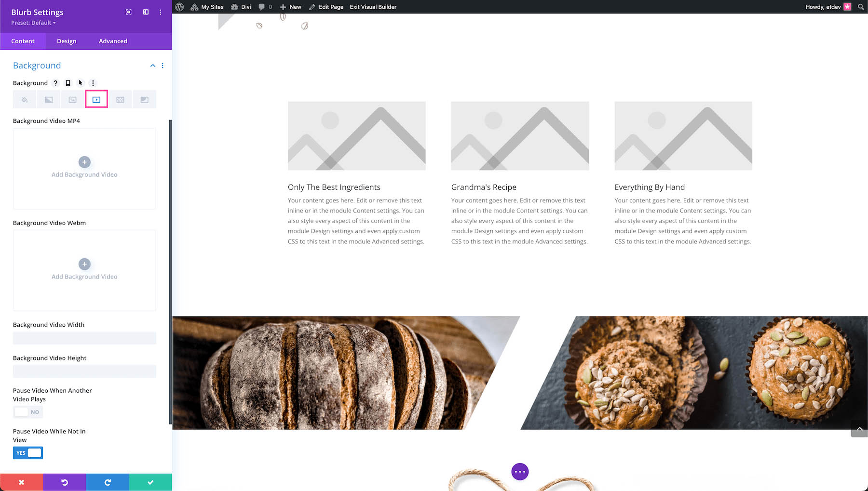Toggle Pause Video While Not In View
This screenshot has width=868, height=491.
click(27, 453)
